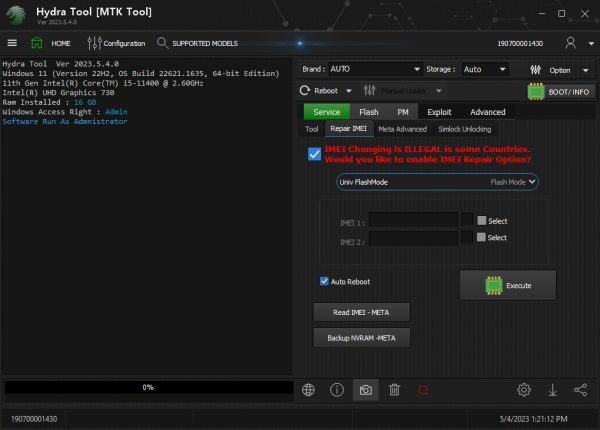The height and width of the screenshot is (430, 600).
Task: Open the Meta Advanced sub-tab
Action: click(x=403, y=129)
